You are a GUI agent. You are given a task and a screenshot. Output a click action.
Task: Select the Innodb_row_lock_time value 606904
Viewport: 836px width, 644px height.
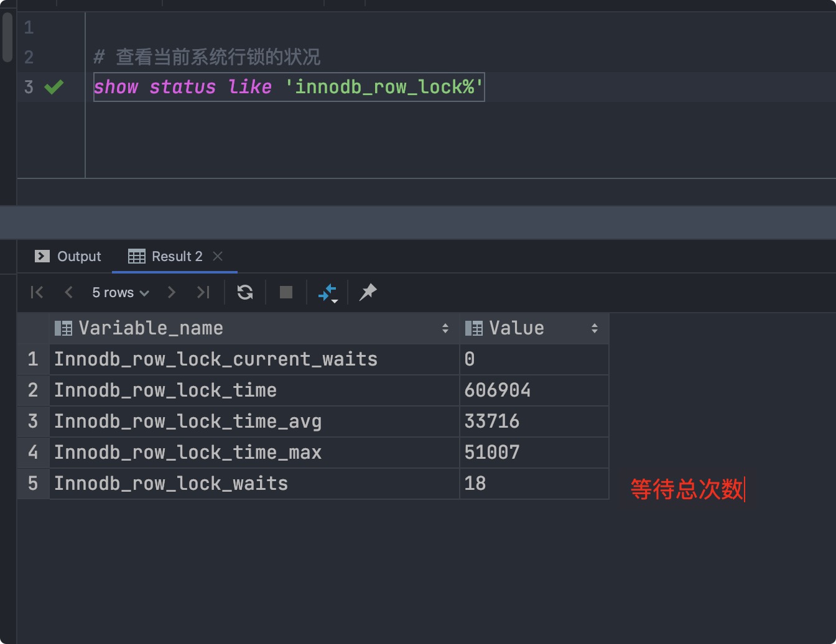point(498,390)
